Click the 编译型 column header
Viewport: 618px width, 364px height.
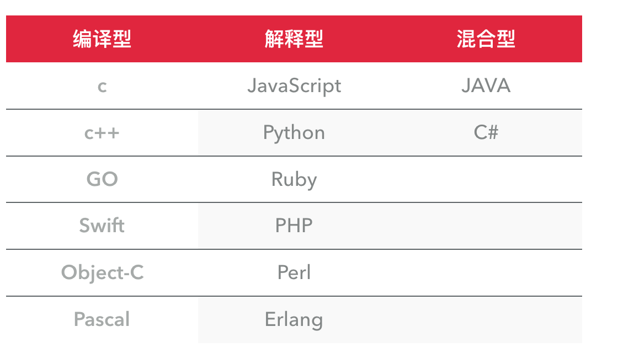click(x=102, y=39)
